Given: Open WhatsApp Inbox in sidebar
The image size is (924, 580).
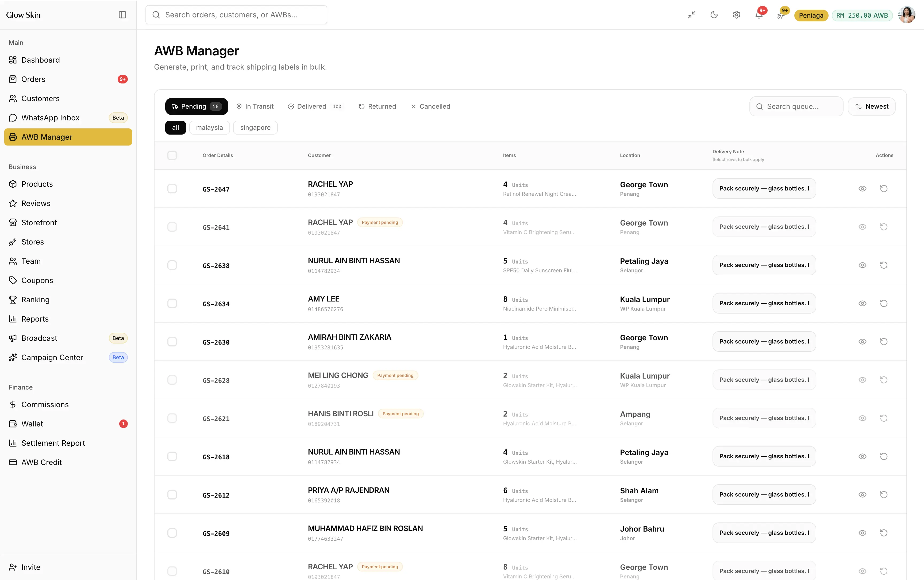Looking at the screenshot, I should click(68, 118).
